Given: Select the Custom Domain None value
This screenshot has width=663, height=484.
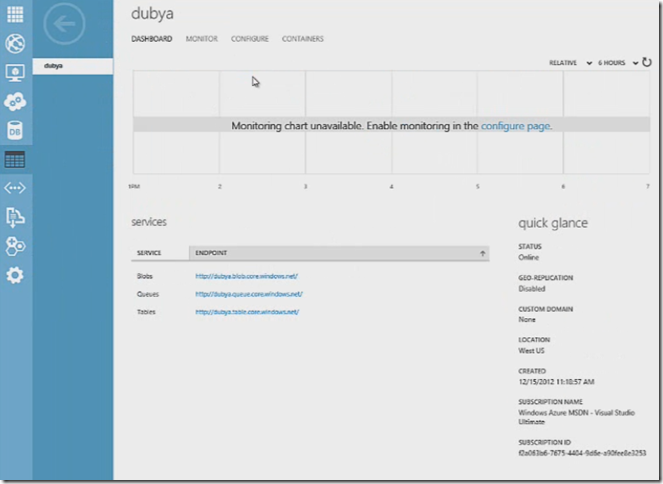Looking at the screenshot, I should coord(527,320).
